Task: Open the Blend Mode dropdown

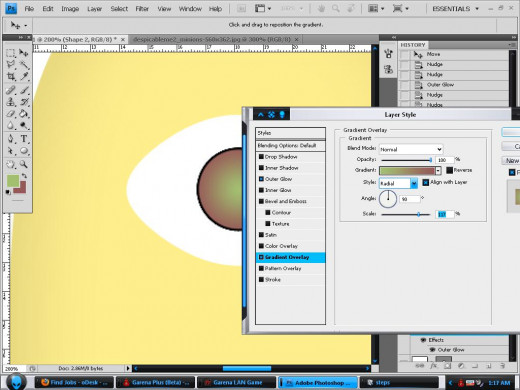Action: click(411, 149)
